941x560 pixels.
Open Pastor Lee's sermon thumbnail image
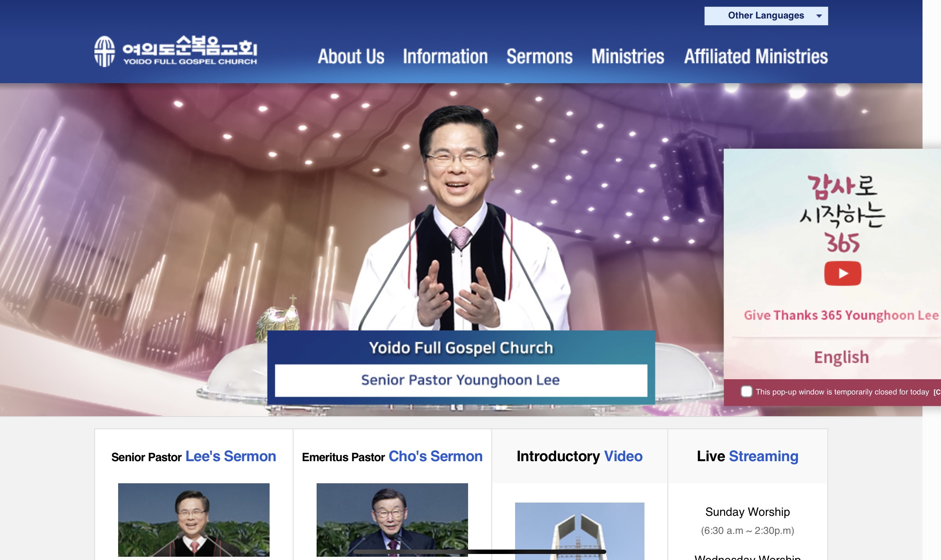(x=194, y=520)
